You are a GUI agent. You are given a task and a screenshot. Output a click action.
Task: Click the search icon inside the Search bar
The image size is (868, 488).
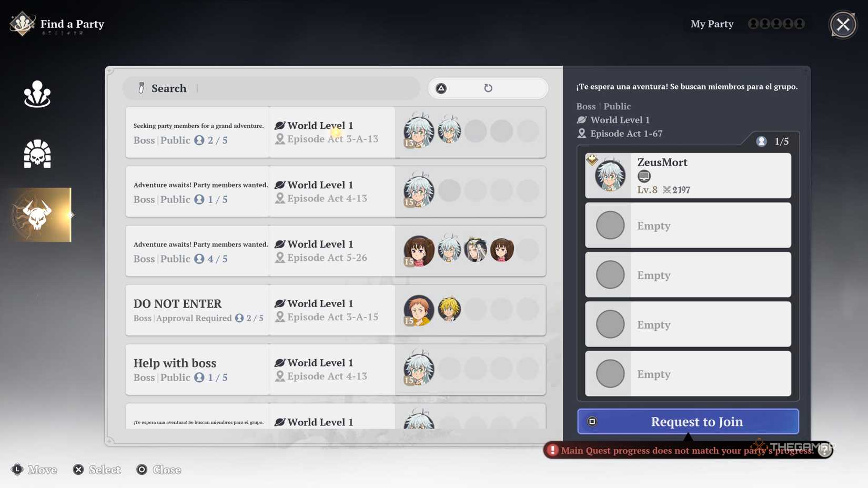[140, 88]
